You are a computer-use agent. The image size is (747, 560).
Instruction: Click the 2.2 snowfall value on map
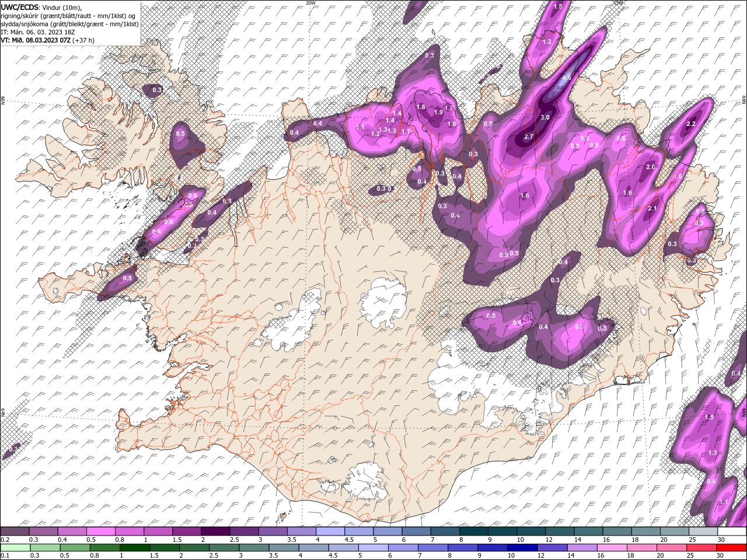tap(691, 124)
